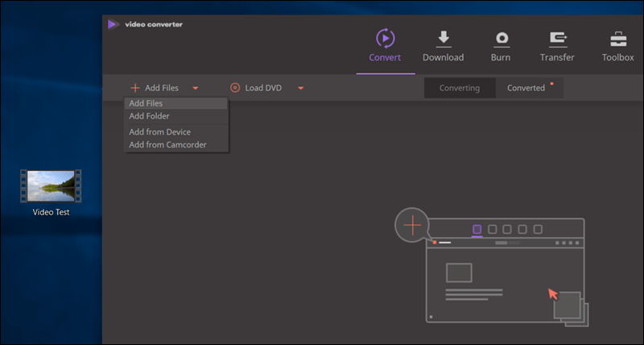Select the Video Test desktop thumbnail
Screen dimensions: 644x345
[51, 186]
